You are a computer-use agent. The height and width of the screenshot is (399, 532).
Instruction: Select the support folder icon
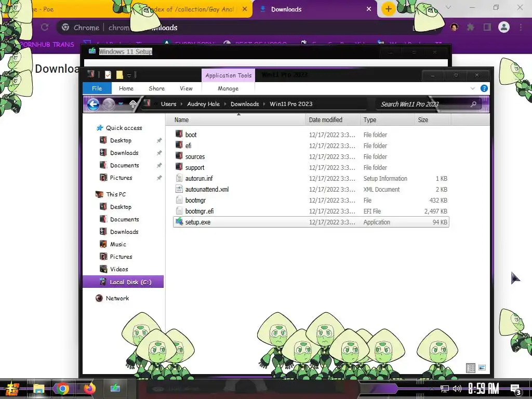pyautogui.click(x=179, y=167)
